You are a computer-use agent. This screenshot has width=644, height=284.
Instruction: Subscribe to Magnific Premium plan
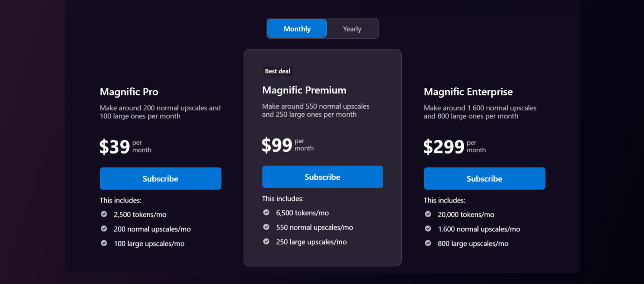point(322,177)
